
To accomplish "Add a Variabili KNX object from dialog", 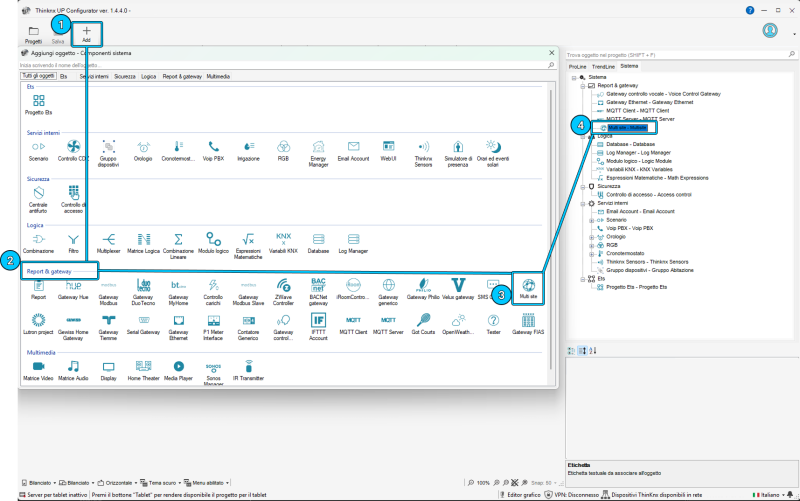I will 283,243.
